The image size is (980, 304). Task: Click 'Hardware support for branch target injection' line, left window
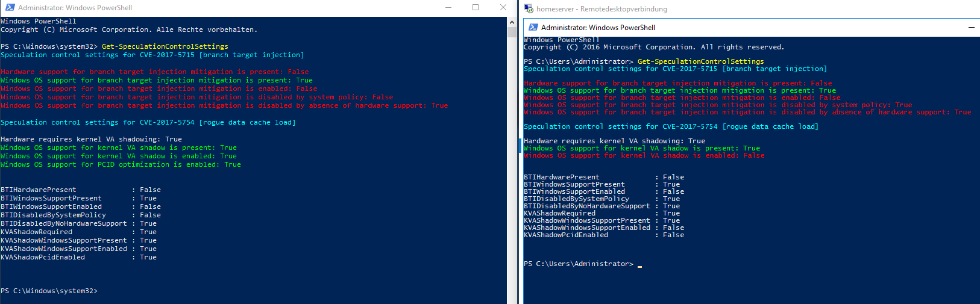click(155, 72)
